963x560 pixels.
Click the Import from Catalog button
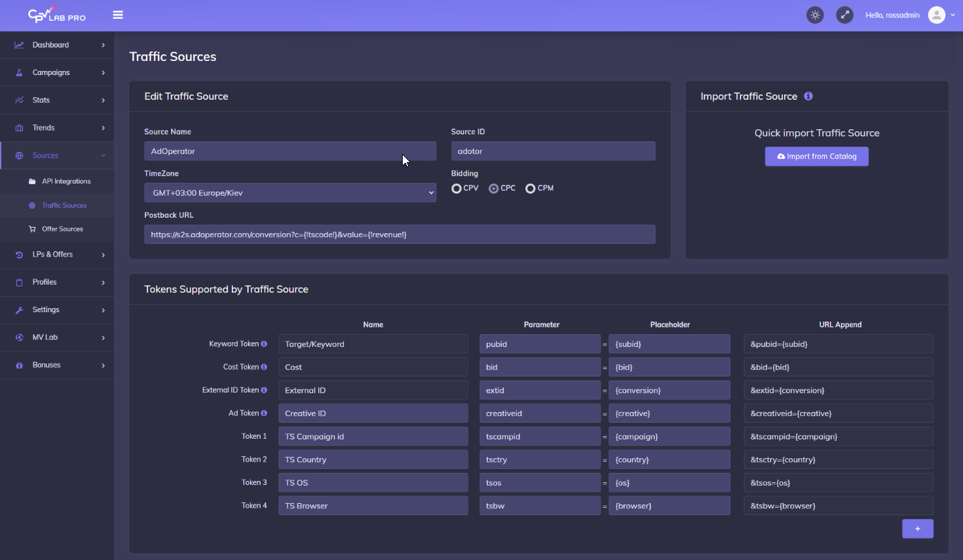coord(816,156)
